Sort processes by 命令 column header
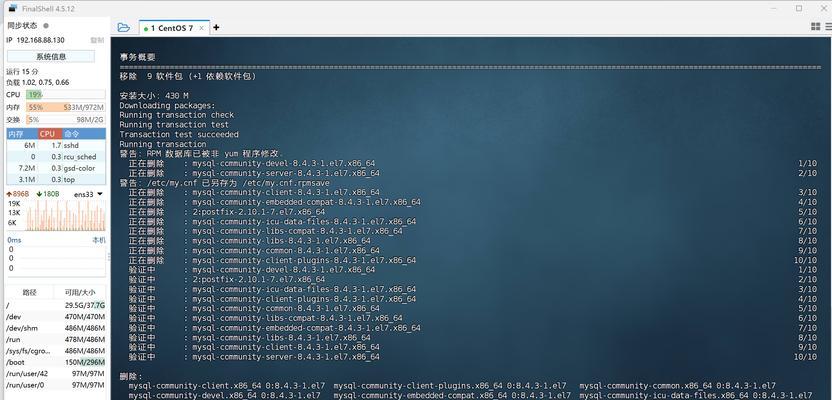This screenshot has height=400, width=832. [x=84, y=134]
